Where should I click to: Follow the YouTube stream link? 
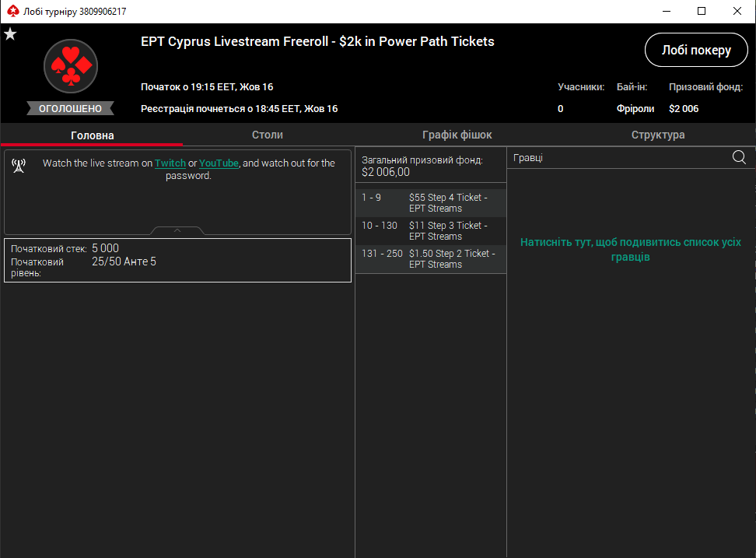pyautogui.click(x=219, y=163)
